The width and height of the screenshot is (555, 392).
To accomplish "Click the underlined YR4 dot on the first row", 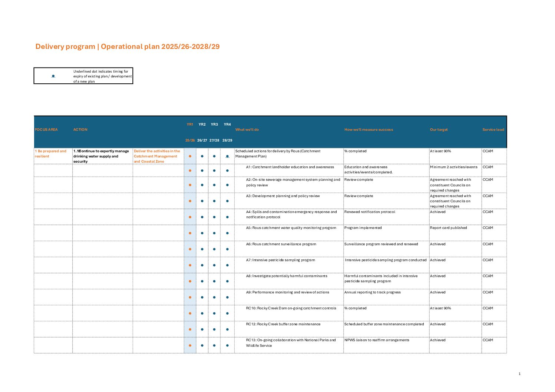I will pyautogui.click(x=227, y=156).
